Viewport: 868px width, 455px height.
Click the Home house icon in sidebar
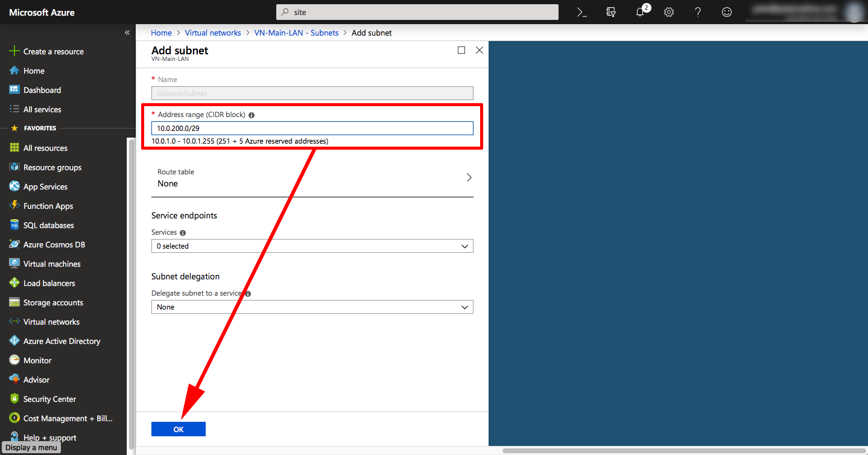pyautogui.click(x=14, y=71)
